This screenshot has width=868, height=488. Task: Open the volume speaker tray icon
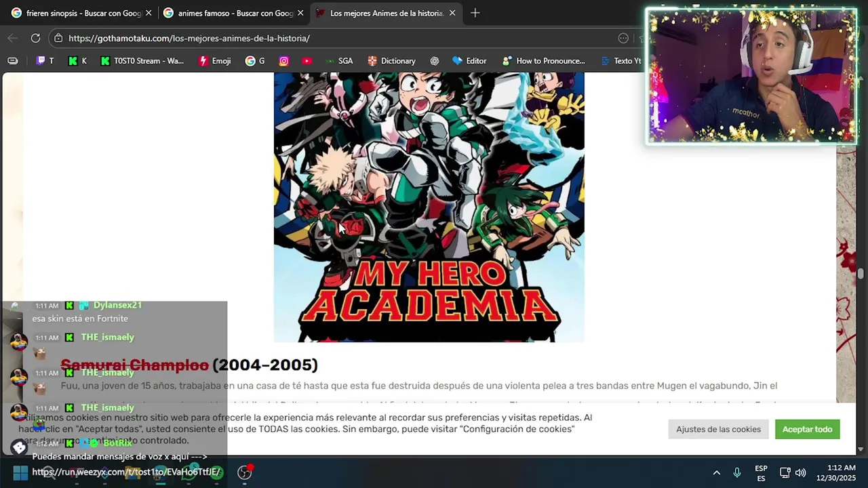pyautogui.click(x=800, y=472)
